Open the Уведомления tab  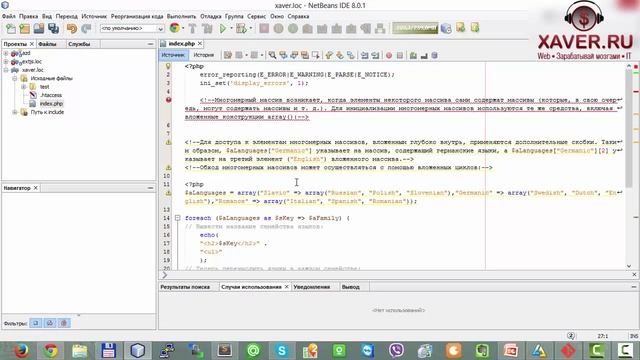tap(312, 287)
